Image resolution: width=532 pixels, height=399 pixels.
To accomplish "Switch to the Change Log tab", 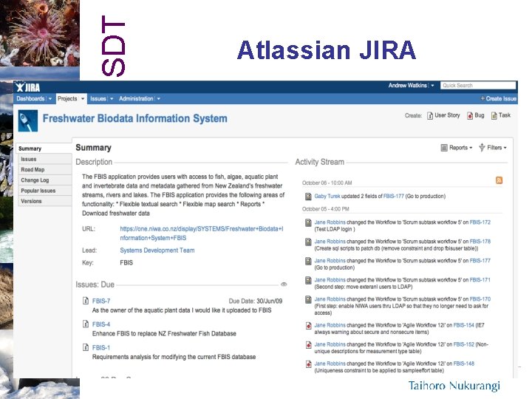I will [44, 180].
